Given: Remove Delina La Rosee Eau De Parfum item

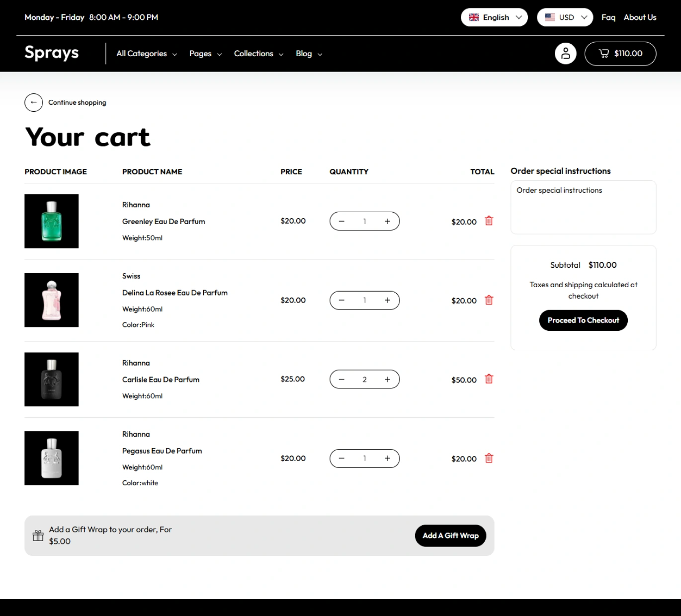Looking at the screenshot, I should click(489, 300).
